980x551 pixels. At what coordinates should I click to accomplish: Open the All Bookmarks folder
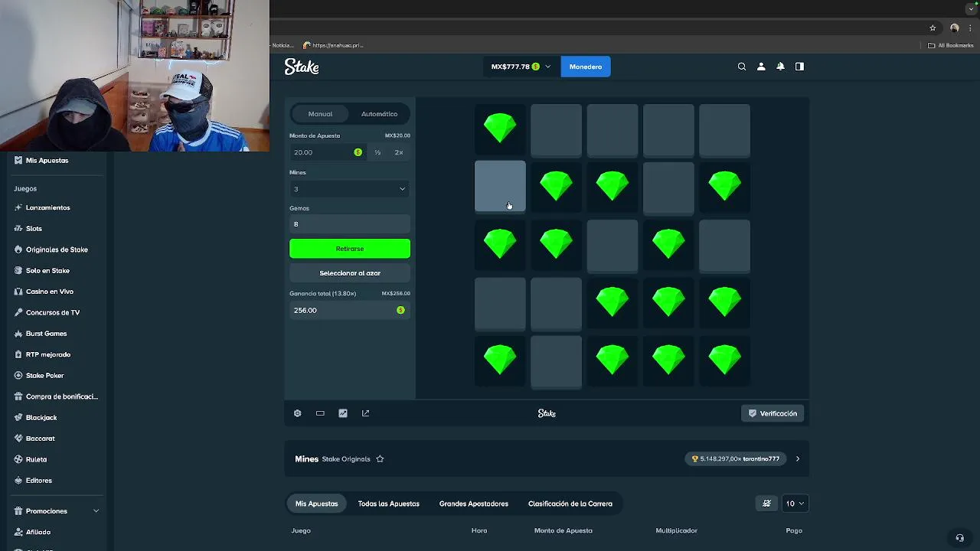[x=950, y=45]
